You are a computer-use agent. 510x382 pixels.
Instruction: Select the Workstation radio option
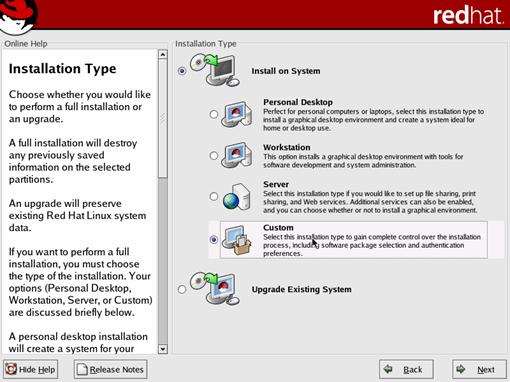click(214, 156)
